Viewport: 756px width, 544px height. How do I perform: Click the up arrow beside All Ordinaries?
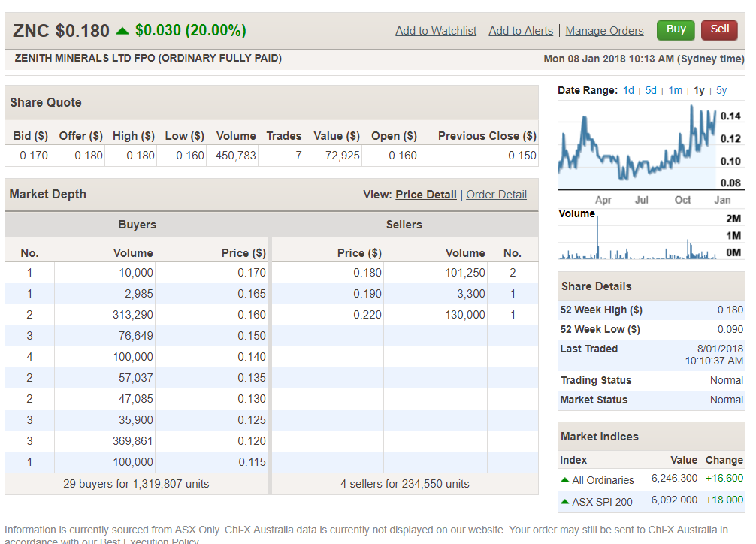click(565, 480)
